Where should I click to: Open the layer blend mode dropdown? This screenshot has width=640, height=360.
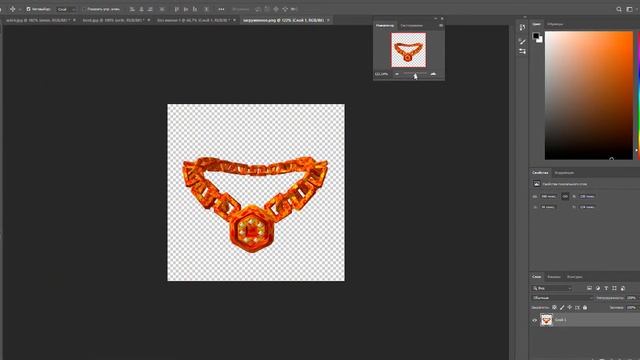[562, 298]
